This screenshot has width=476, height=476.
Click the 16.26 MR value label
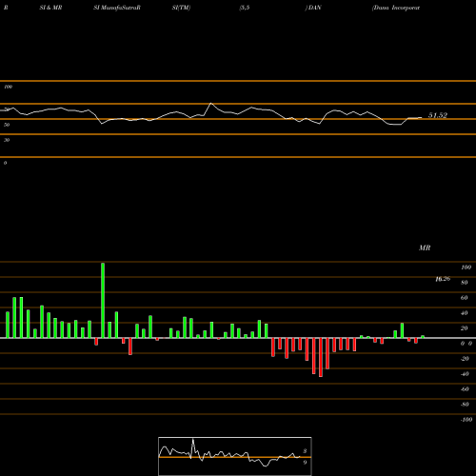443,279
